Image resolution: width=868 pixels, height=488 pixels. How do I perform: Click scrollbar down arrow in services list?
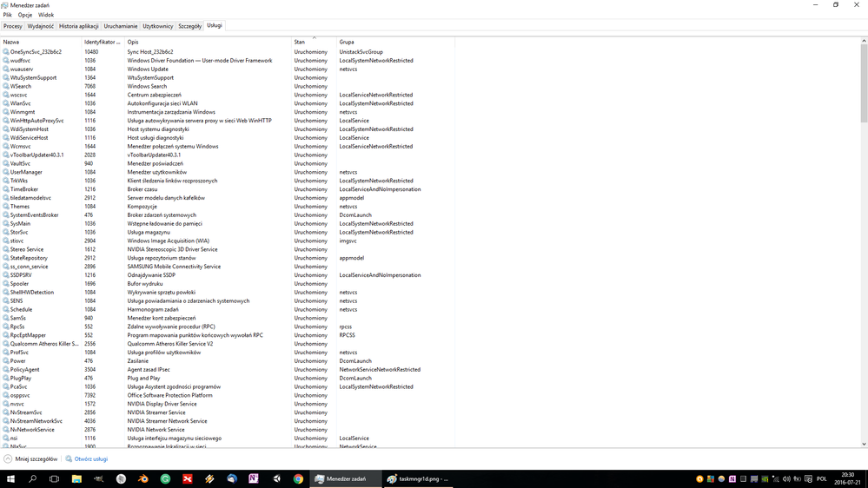click(x=864, y=444)
